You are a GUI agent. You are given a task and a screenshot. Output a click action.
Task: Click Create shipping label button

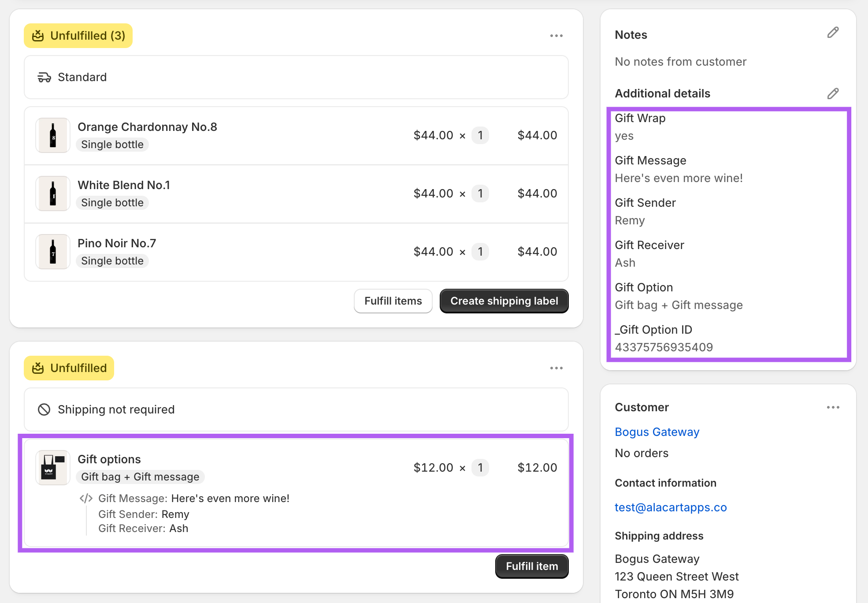(x=504, y=301)
